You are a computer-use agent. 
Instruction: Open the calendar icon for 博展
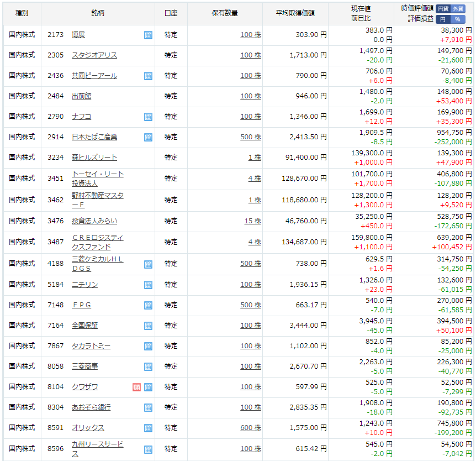coord(148,35)
